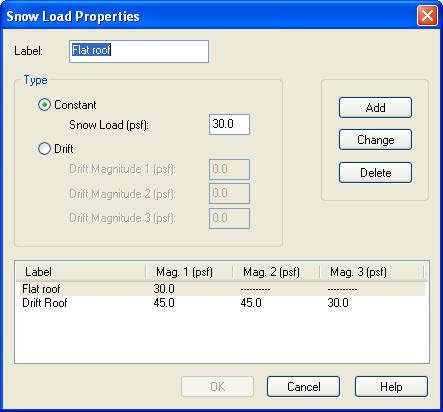Click the Add button

pos(375,108)
